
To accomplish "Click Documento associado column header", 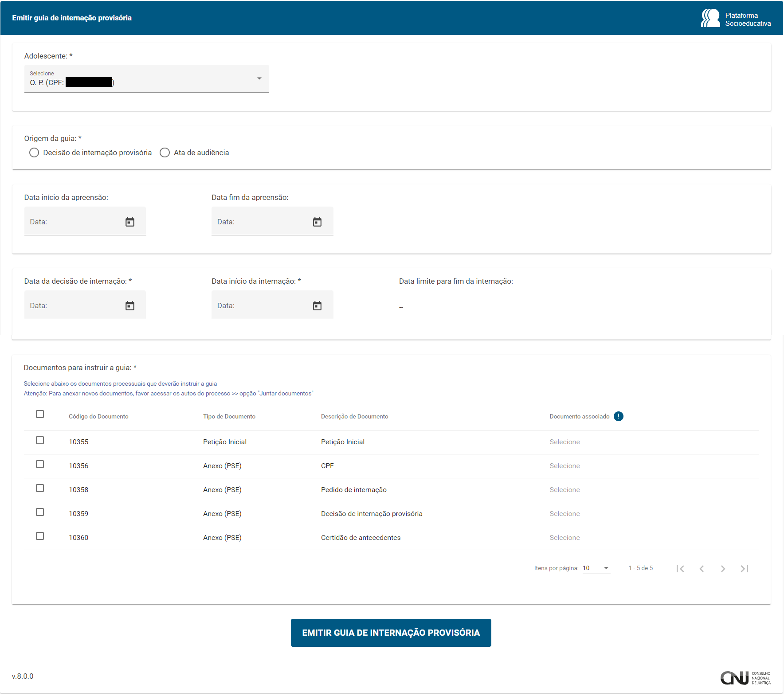I will [x=580, y=416].
